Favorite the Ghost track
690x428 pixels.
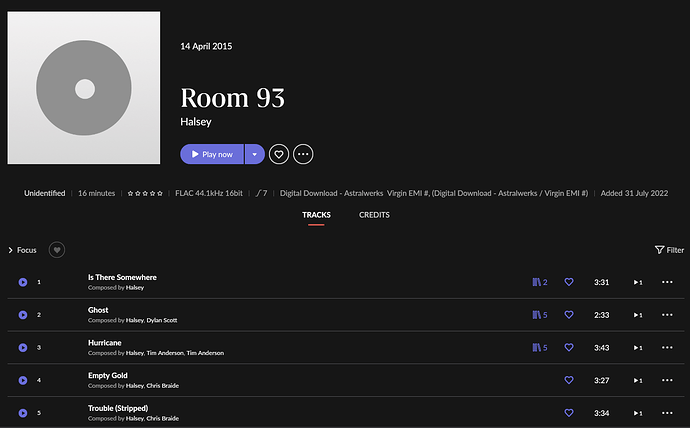coord(569,315)
